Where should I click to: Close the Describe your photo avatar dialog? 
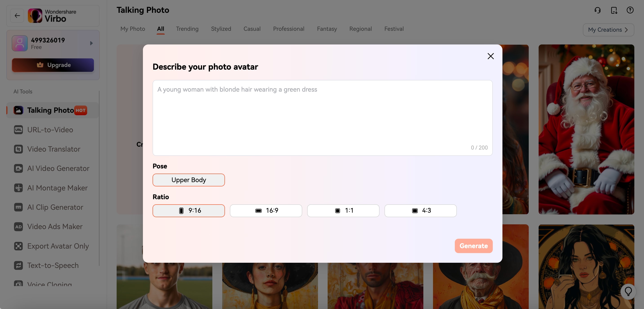(x=491, y=56)
